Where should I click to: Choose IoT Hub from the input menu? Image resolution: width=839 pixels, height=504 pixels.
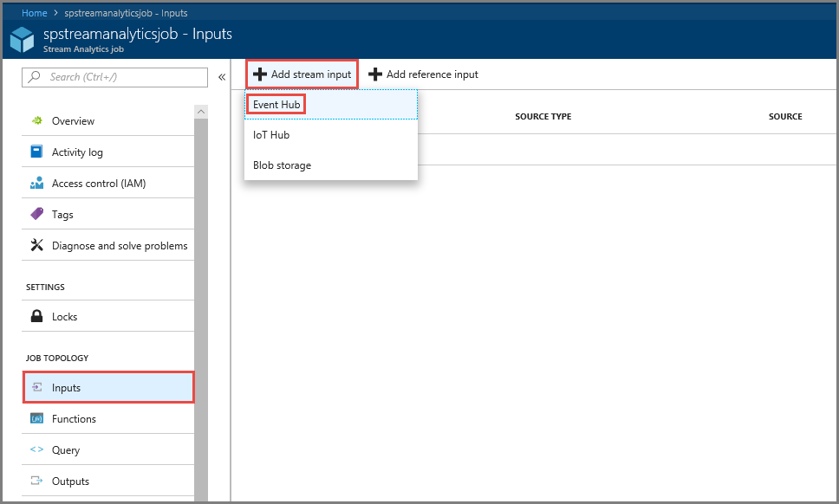coord(271,134)
